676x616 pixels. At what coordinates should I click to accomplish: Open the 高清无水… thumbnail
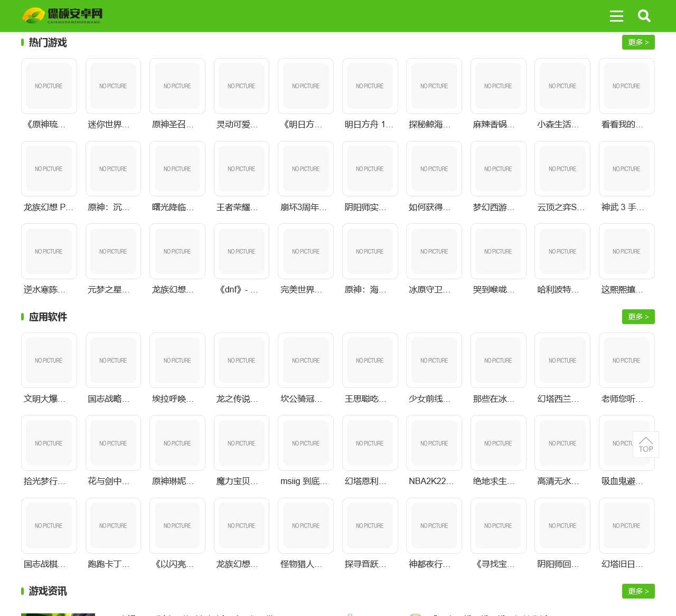(562, 443)
